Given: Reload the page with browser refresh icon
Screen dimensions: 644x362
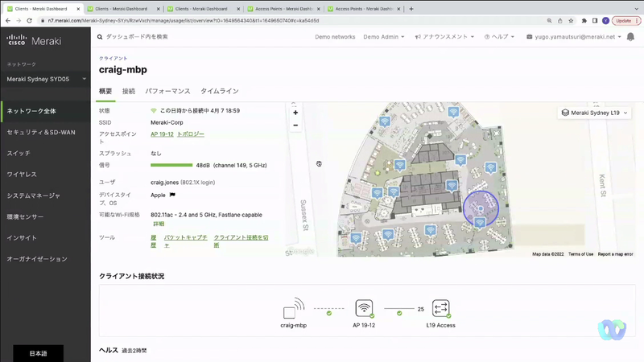Looking at the screenshot, I should click(x=29, y=21).
